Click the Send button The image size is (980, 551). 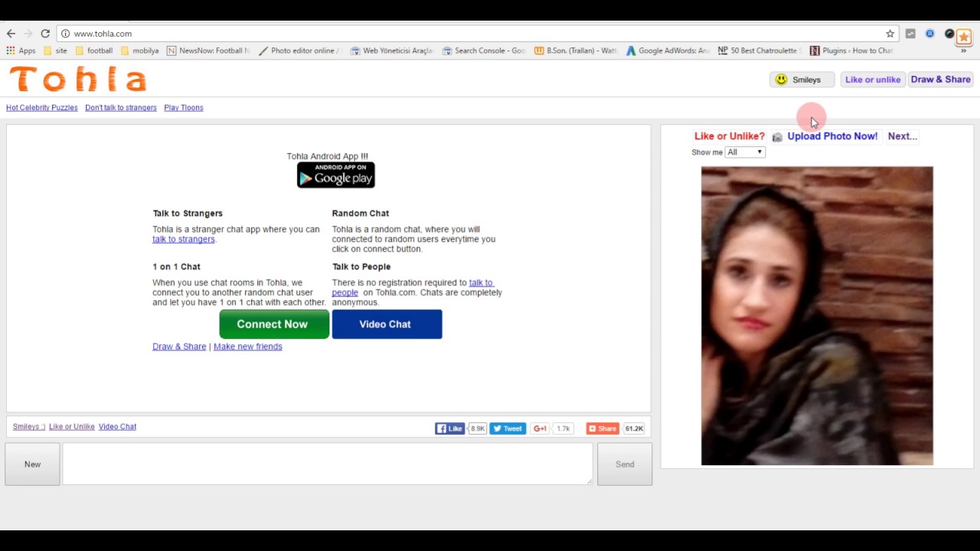pos(625,465)
